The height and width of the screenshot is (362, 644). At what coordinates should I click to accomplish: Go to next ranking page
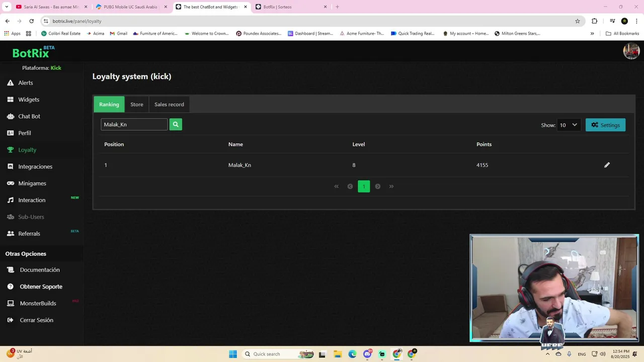[377, 187]
